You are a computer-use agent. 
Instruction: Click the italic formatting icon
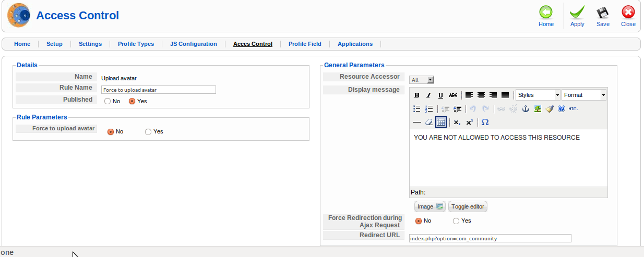pyautogui.click(x=428, y=95)
